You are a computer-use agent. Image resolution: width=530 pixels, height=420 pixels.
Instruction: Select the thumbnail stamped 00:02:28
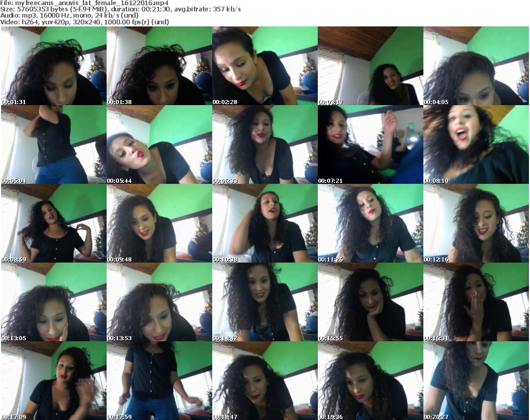265,66
